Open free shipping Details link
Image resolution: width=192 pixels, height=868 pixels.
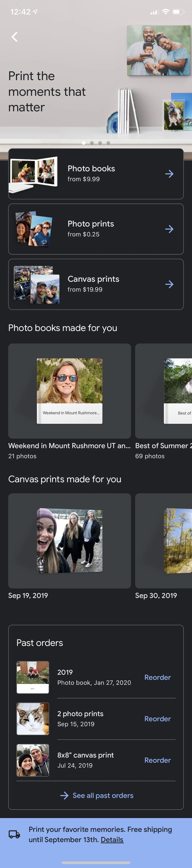point(112,840)
